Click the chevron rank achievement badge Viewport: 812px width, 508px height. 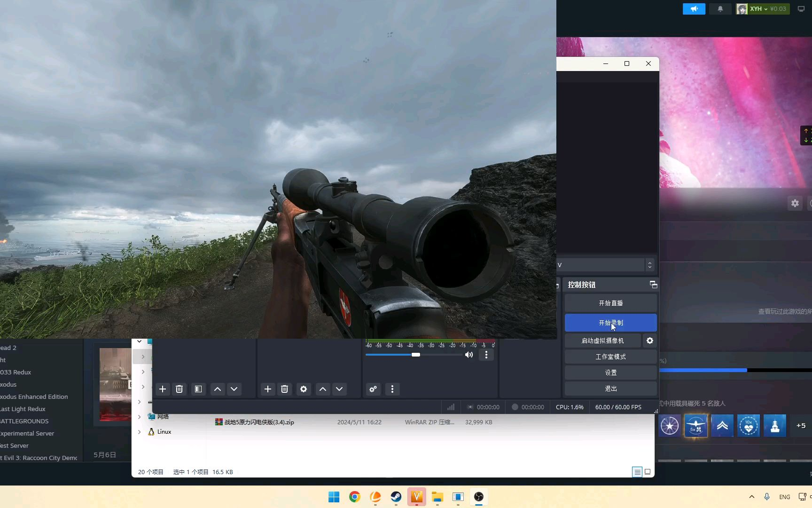pos(722,426)
